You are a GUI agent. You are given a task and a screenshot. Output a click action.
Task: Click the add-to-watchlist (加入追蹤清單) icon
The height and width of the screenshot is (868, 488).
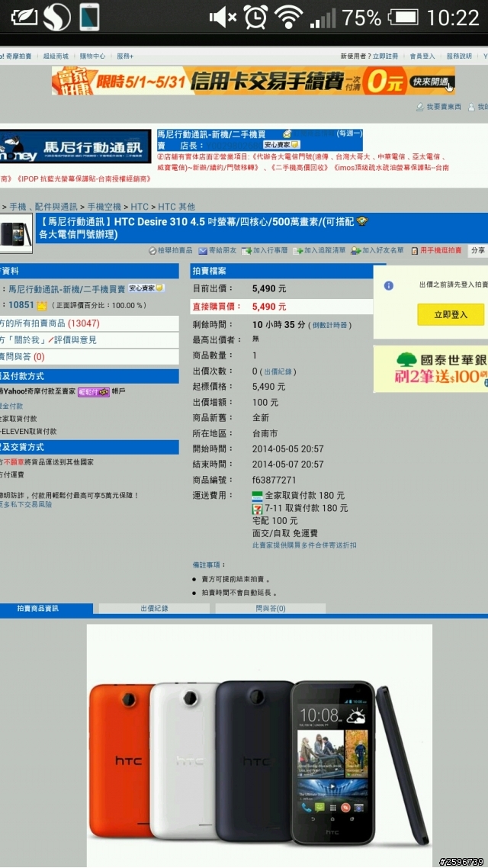(x=298, y=251)
